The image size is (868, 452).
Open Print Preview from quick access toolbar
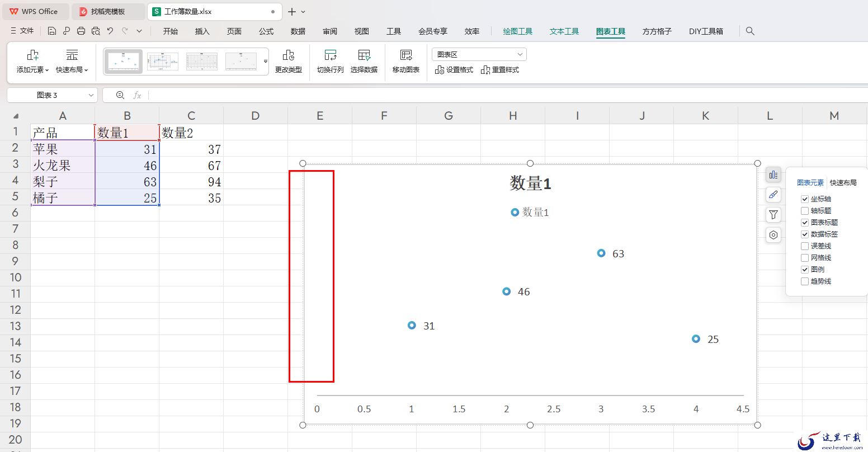pos(96,31)
